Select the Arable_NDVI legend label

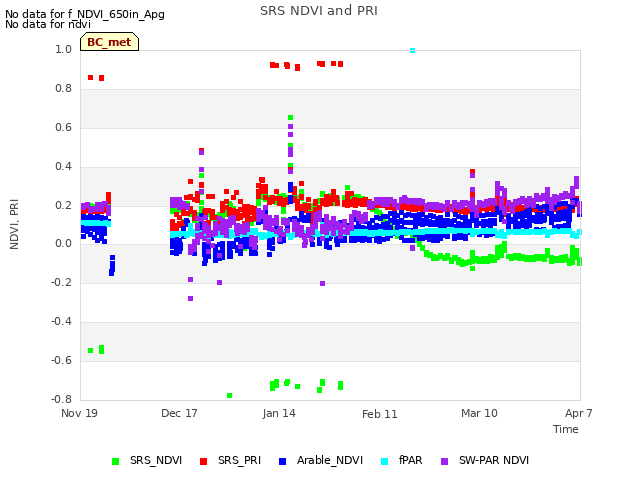330,460
